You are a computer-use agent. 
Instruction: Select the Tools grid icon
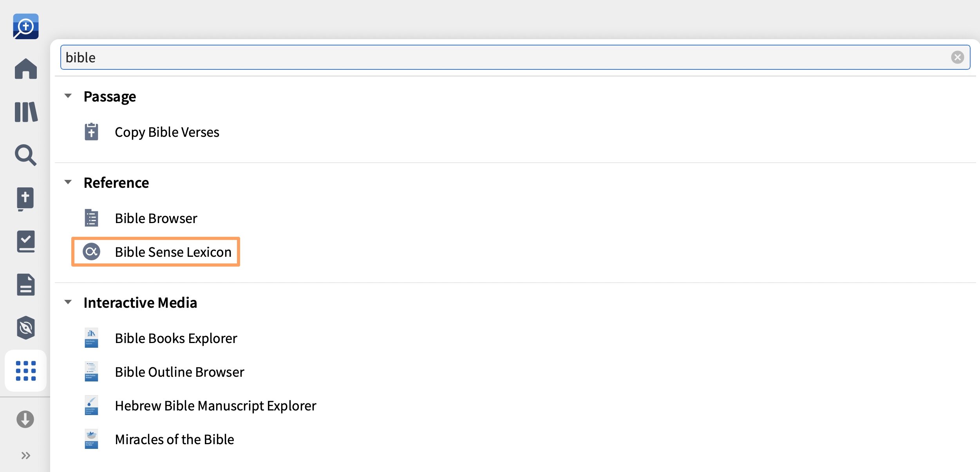26,371
